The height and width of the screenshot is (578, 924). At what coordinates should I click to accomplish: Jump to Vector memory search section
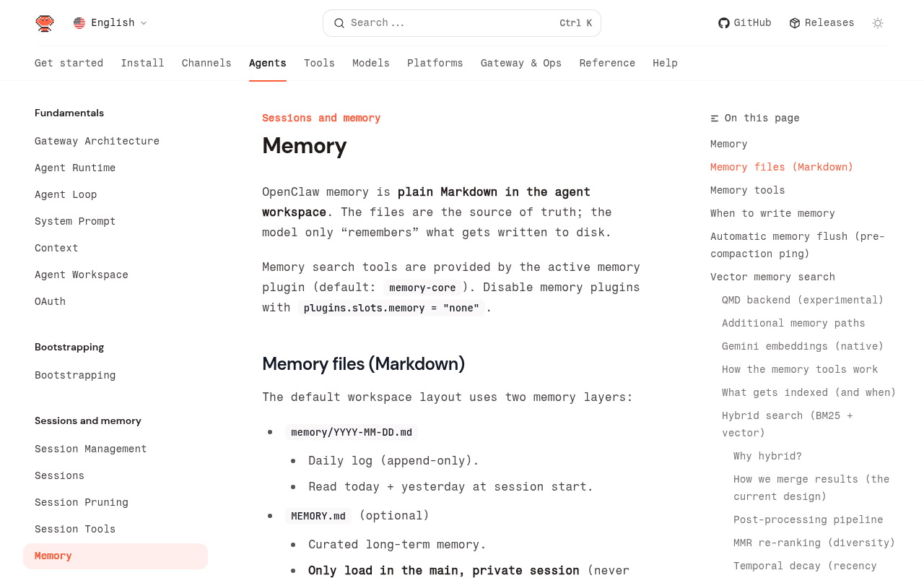[x=772, y=276]
